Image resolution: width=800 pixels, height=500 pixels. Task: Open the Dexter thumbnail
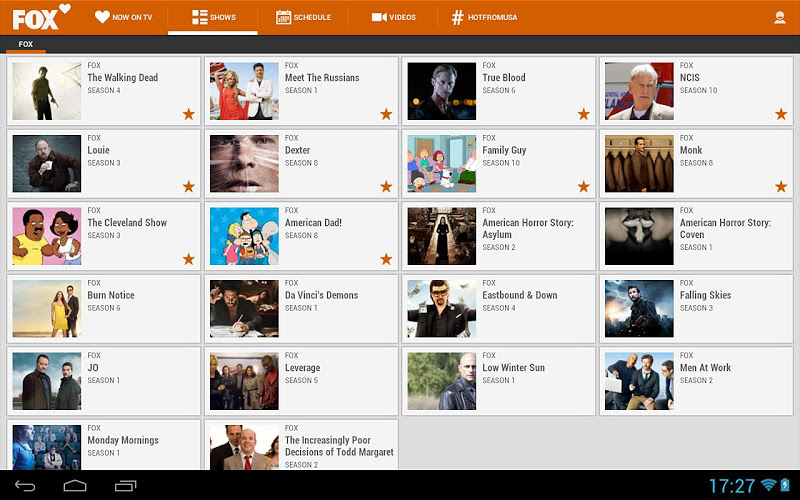coord(244,164)
